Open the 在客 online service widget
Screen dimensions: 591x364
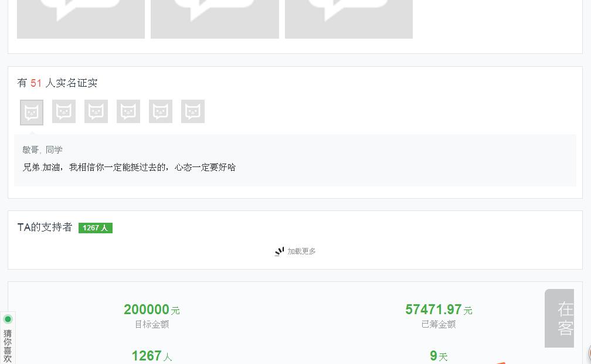coord(561,318)
